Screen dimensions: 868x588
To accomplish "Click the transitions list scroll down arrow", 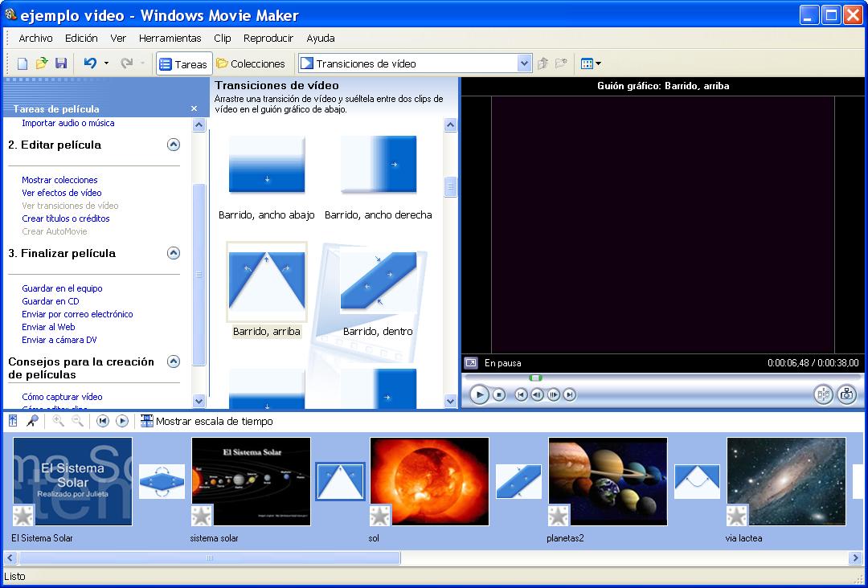I will [451, 401].
